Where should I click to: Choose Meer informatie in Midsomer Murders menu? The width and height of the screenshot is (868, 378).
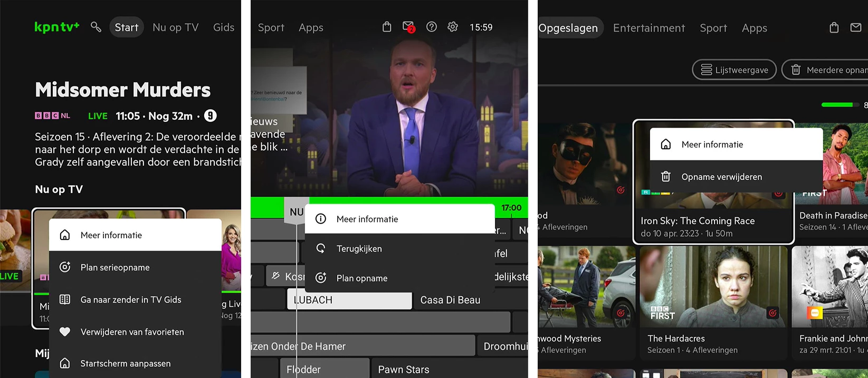pos(135,235)
